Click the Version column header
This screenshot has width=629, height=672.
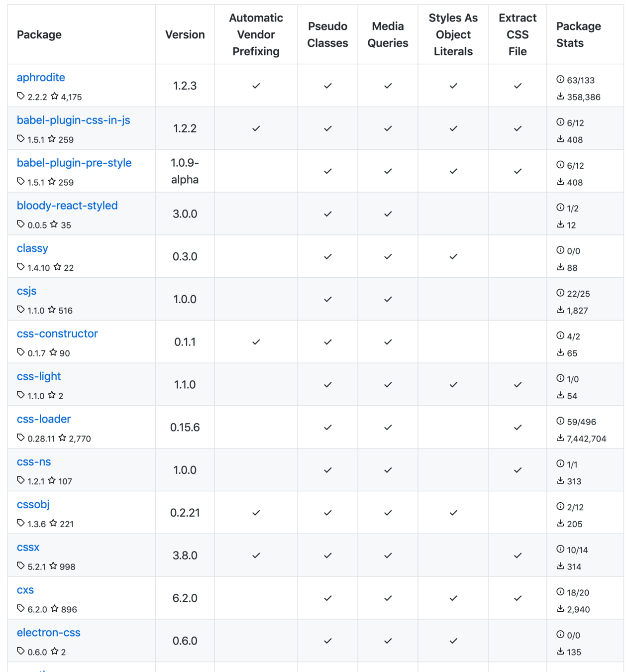click(185, 34)
